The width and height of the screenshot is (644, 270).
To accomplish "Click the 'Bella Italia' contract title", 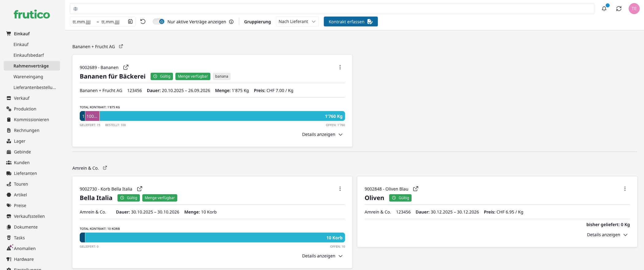I will point(96,198).
